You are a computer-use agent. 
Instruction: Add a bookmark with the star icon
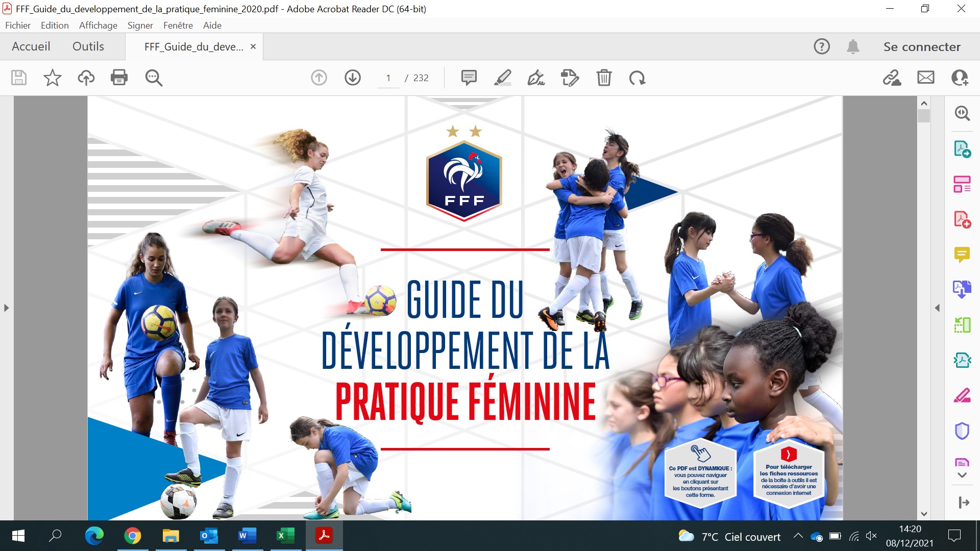click(52, 78)
